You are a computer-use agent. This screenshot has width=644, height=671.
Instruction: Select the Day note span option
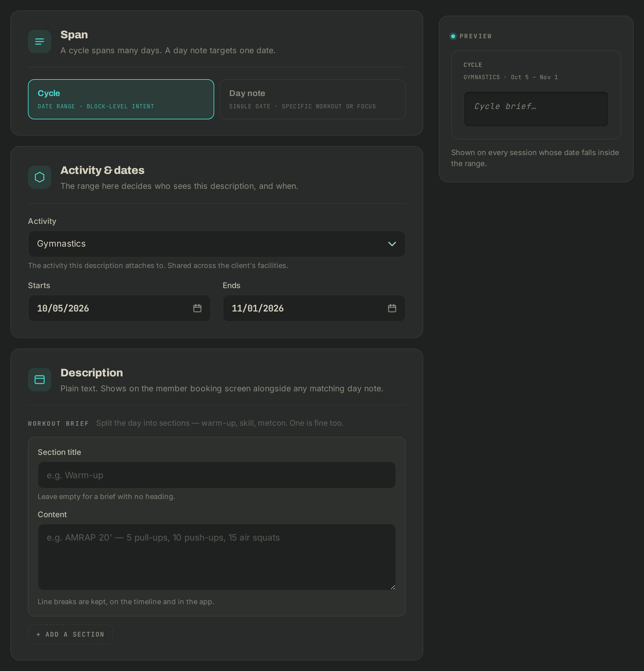(x=312, y=99)
